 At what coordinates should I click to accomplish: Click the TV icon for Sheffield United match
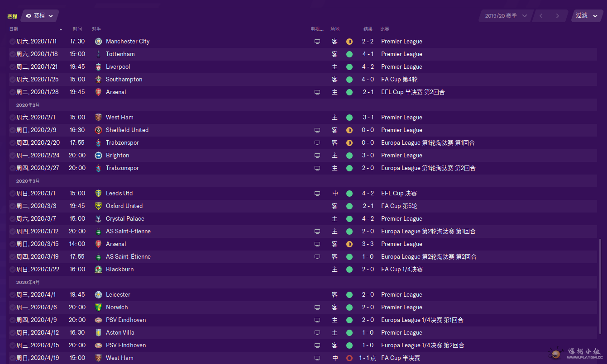point(317,130)
